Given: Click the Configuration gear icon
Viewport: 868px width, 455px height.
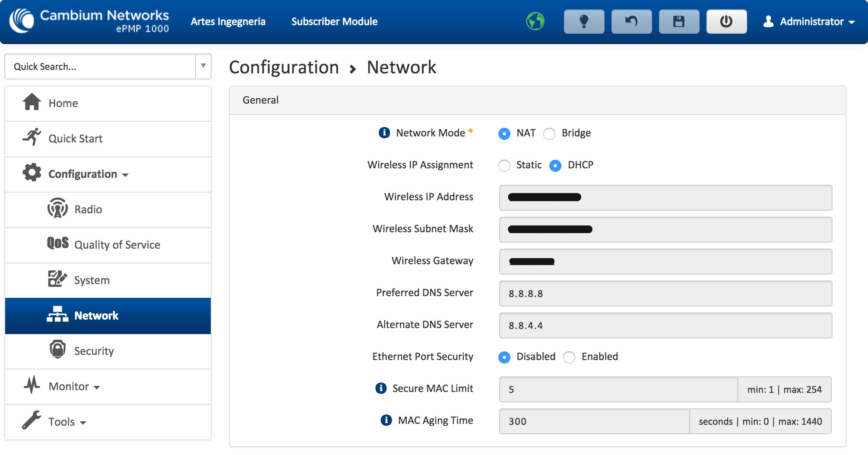Looking at the screenshot, I should click(32, 173).
